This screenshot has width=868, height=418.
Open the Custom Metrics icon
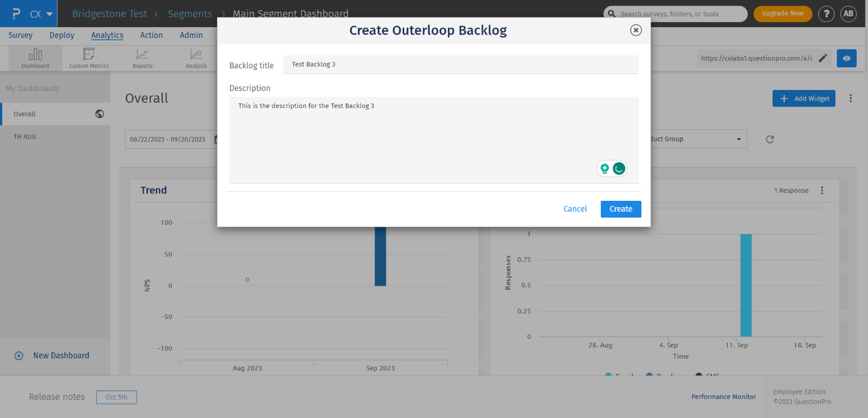(89, 55)
